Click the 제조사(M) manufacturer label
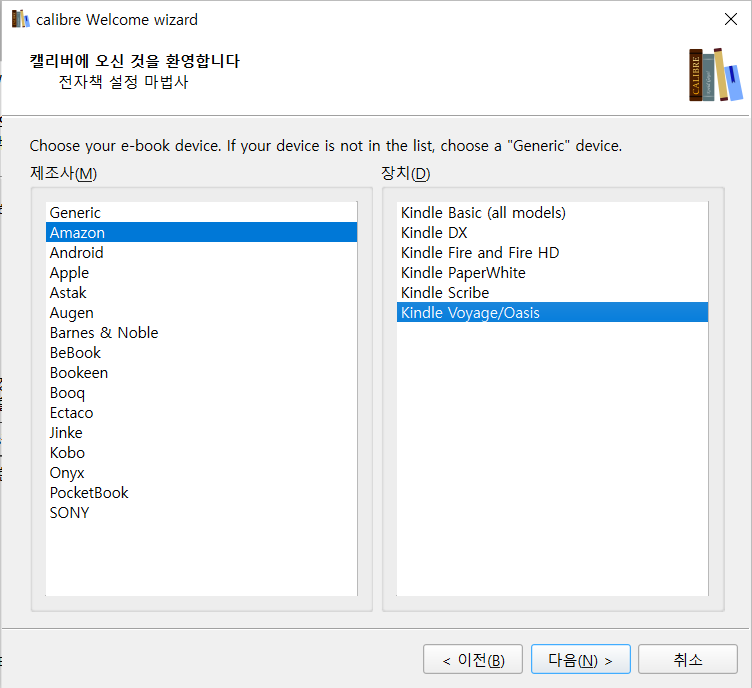The height and width of the screenshot is (688, 752). 63,173
